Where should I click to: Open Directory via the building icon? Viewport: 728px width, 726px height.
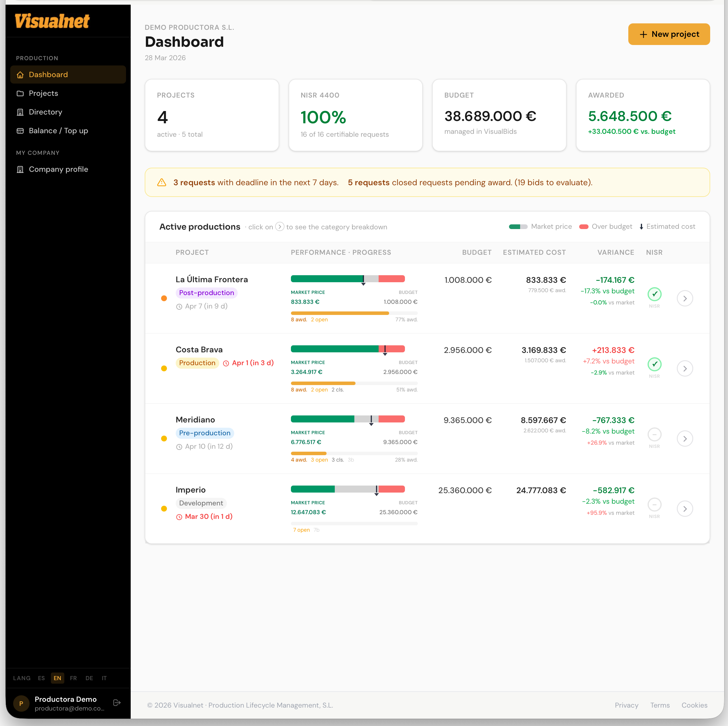coord(20,112)
